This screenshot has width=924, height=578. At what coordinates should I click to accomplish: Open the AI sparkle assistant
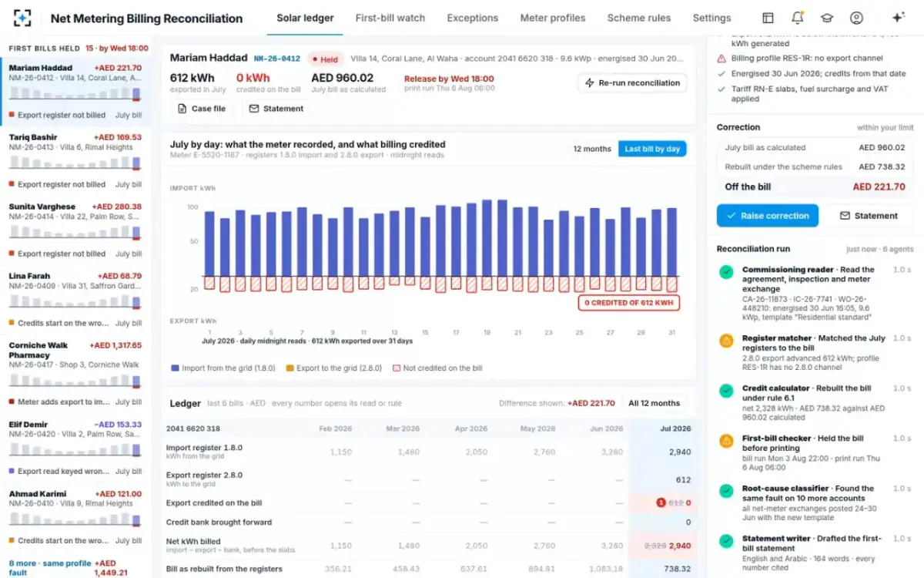point(898,18)
